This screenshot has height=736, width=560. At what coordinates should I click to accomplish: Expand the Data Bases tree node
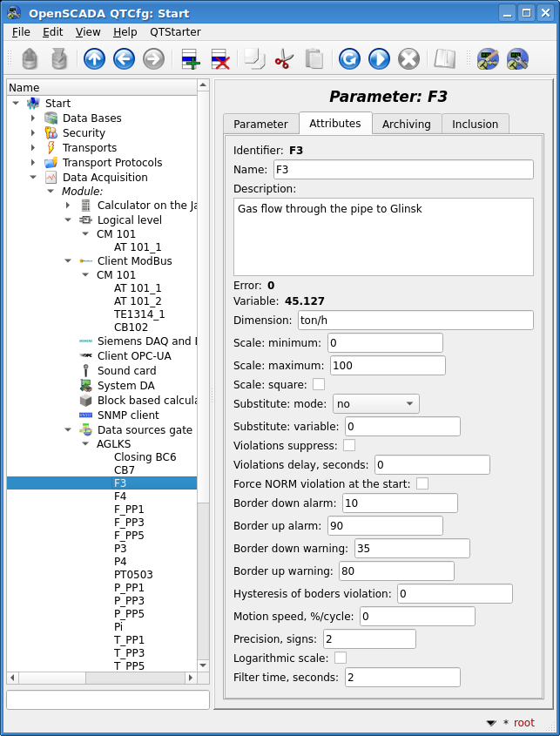[33, 118]
